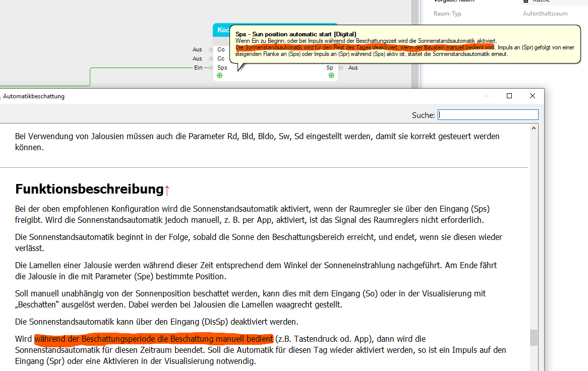Viewport: 588px width, 371px height.
Task: Click the Aus label at Sp output
Action: [353, 68]
